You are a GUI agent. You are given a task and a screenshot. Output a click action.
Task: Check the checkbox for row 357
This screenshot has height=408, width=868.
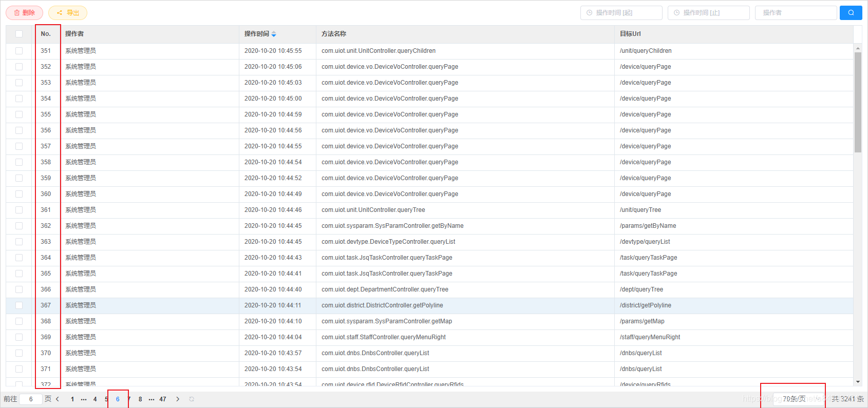[19, 146]
